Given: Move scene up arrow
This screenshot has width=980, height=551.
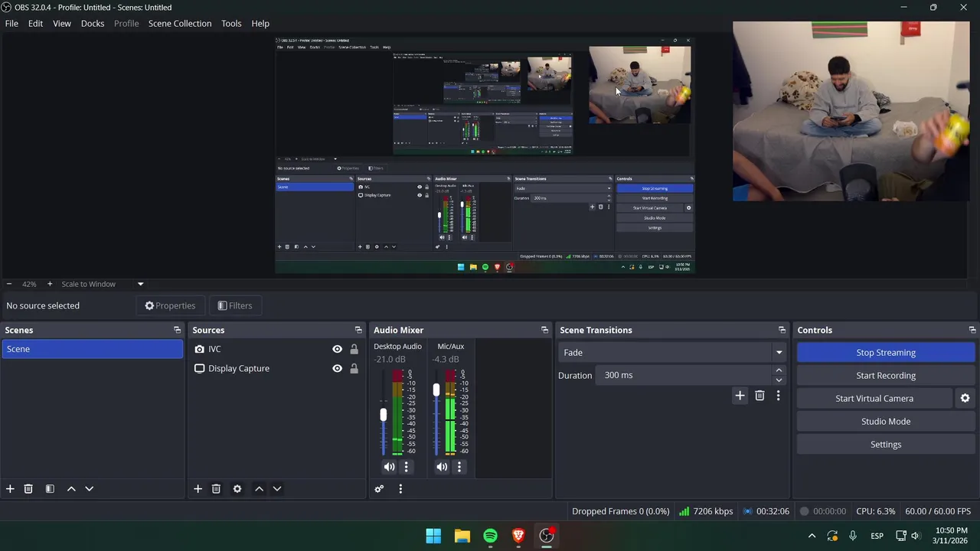Looking at the screenshot, I should click(71, 488).
